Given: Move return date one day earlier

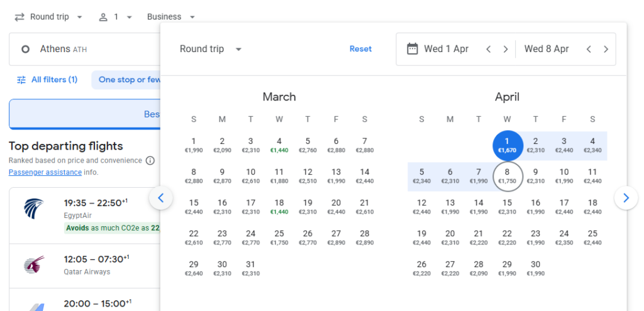Looking at the screenshot, I should pos(589,49).
